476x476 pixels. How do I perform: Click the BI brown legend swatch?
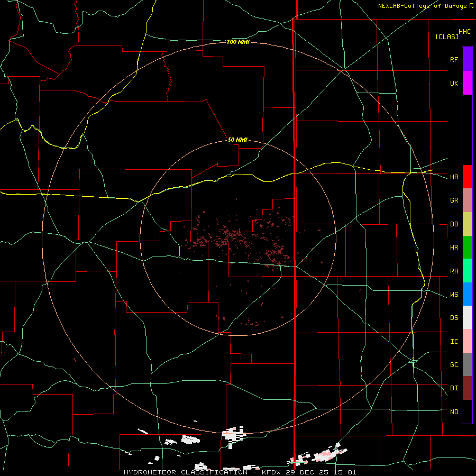tap(467, 388)
